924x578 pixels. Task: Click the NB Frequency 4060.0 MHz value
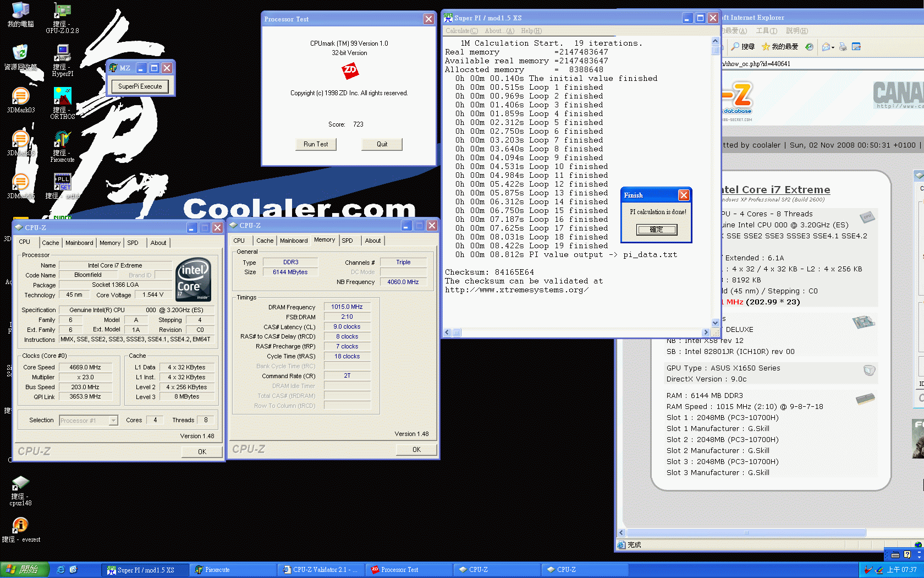pyautogui.click(x=403, y=282)
